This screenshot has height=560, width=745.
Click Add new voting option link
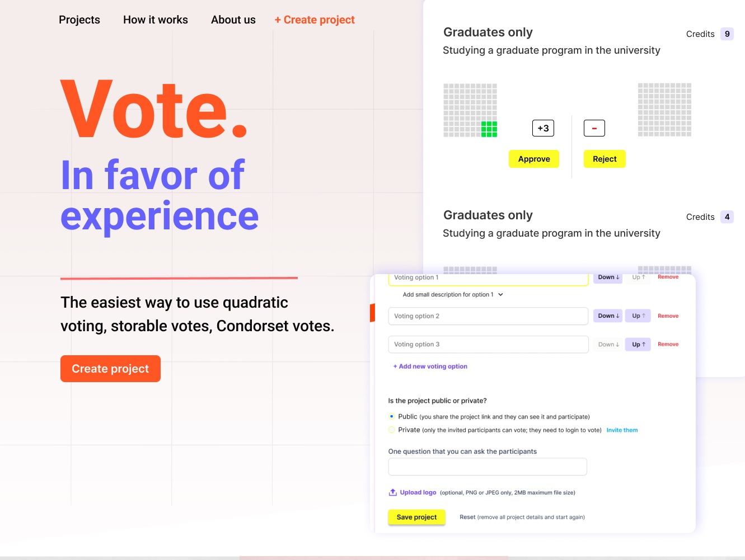click(x=430, y=366)
